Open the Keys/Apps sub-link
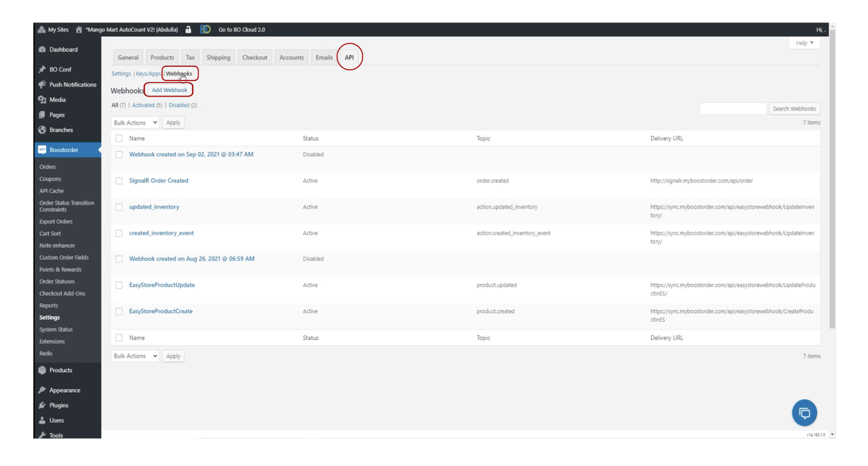This screenshot has height=466, width=868. [x=148, y=74]
